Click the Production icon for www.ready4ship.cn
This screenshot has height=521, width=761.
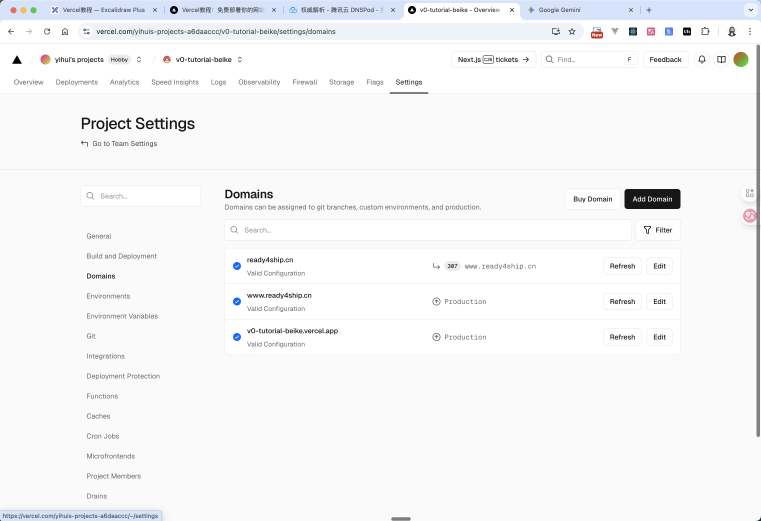[436, 301]
